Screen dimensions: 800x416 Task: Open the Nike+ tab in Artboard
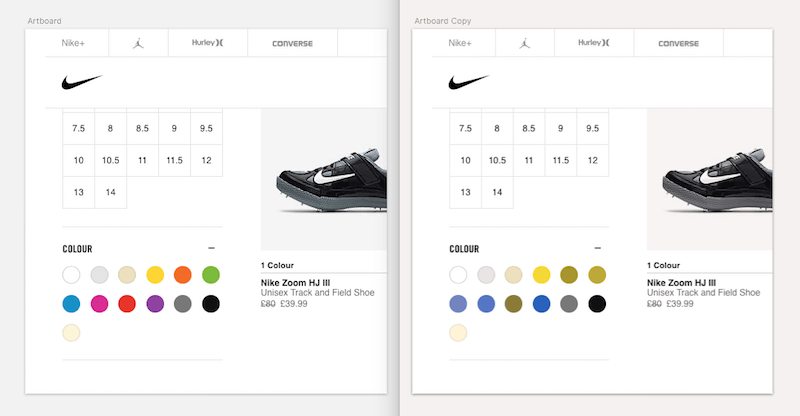coord(73,43)
